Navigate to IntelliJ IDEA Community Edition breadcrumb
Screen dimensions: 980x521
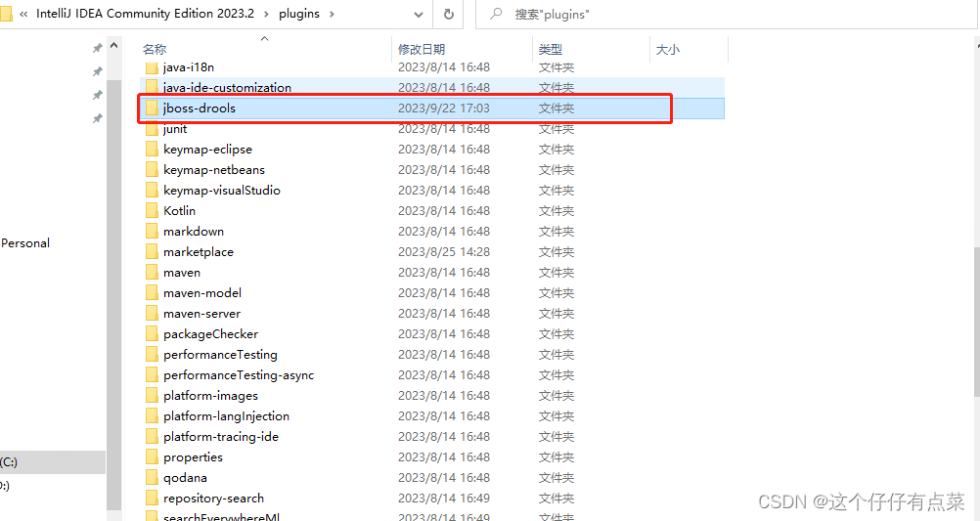tap(145, 14)
